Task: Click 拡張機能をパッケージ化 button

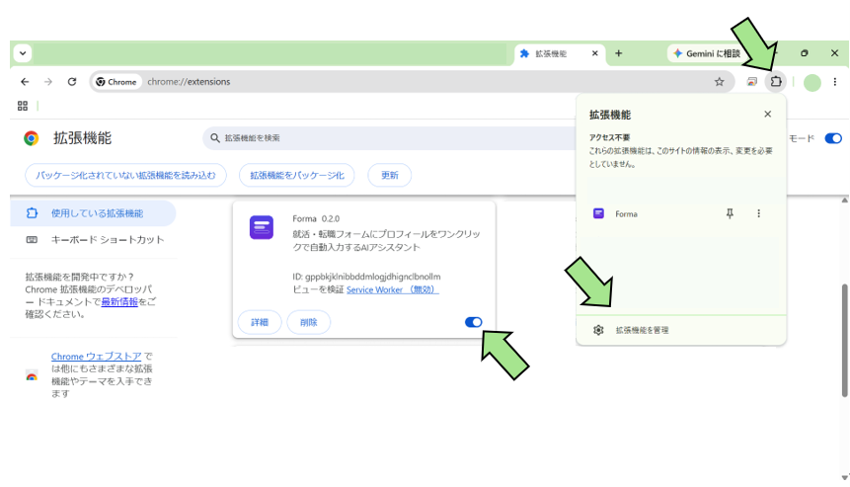Action: coord(297,175)
